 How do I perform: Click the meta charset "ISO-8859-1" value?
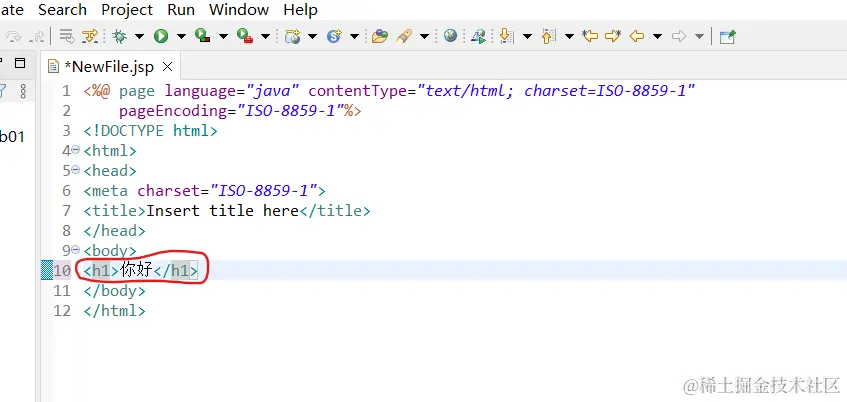pyautogui.click(x=263, y=190)
